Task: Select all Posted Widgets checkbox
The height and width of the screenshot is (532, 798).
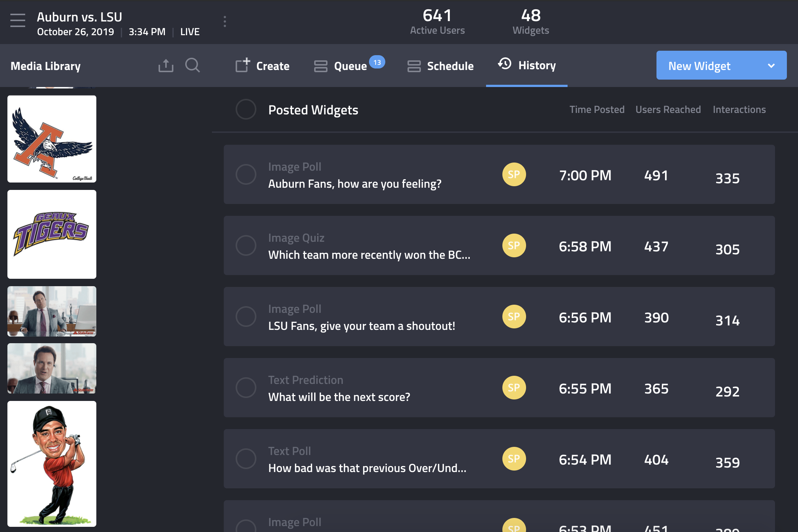Action: pos(246,110)
